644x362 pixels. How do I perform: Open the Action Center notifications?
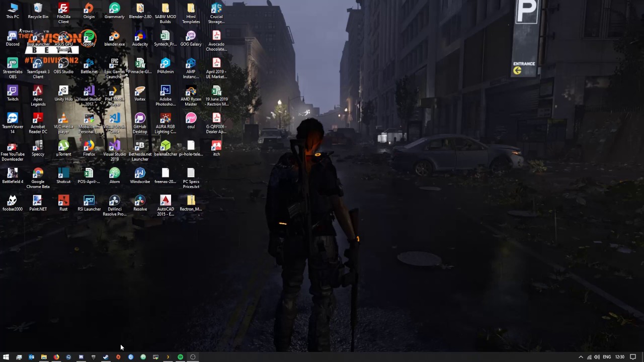click(x=633, y=357)
